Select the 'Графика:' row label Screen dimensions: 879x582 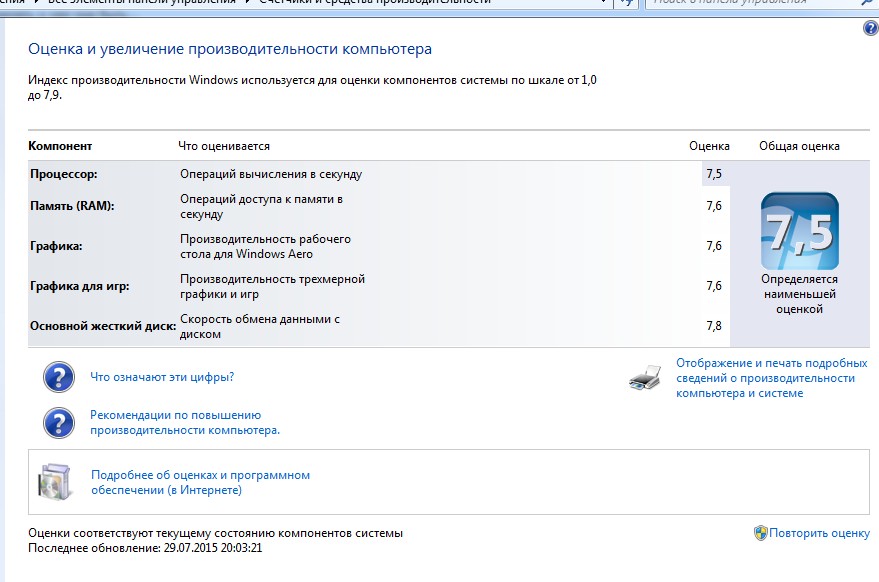coord(56,246)
